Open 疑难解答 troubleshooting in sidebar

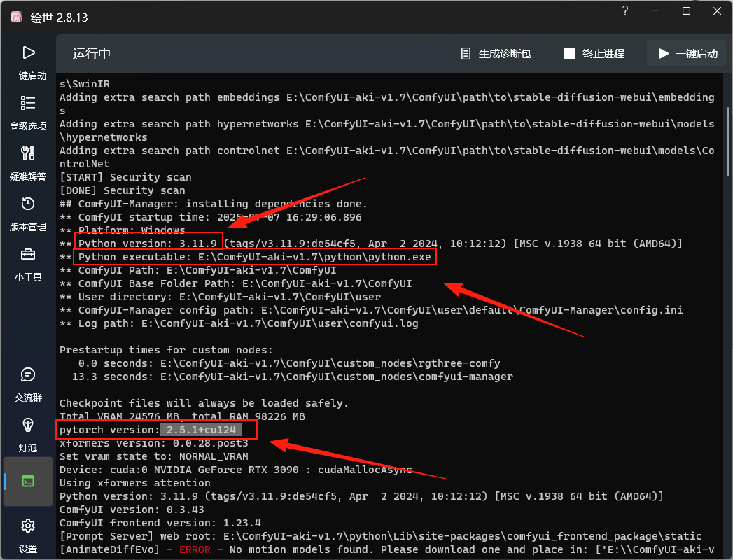[x=28, y=164]
